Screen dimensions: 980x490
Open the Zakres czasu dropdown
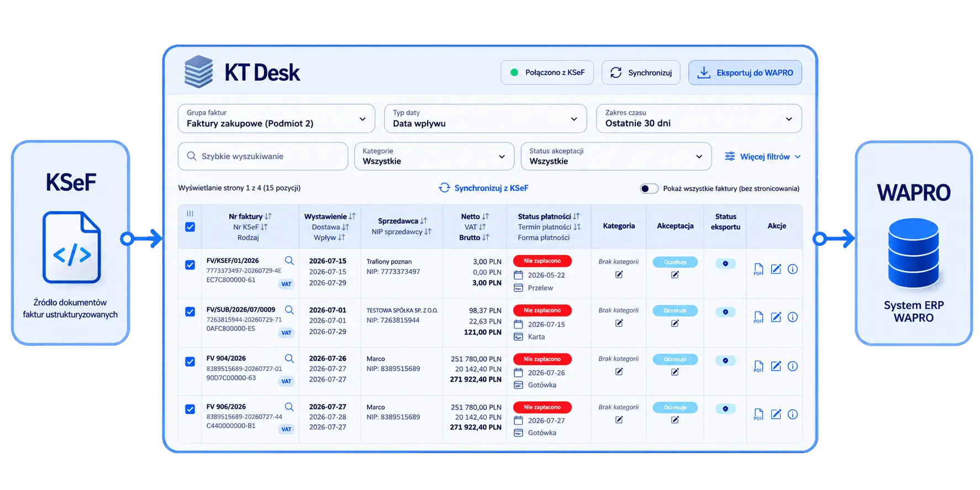[699, 119]
